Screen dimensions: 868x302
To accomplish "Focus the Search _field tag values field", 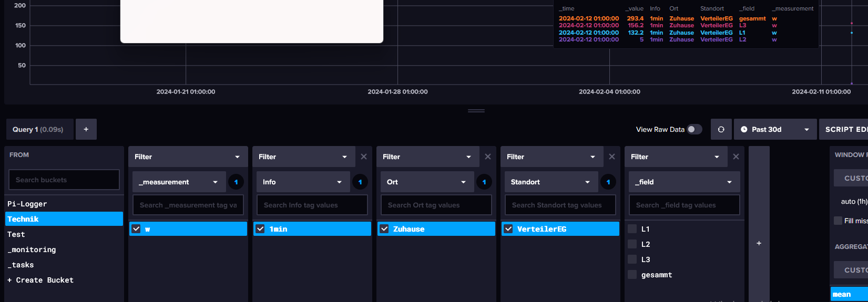I will coord(685,205).
